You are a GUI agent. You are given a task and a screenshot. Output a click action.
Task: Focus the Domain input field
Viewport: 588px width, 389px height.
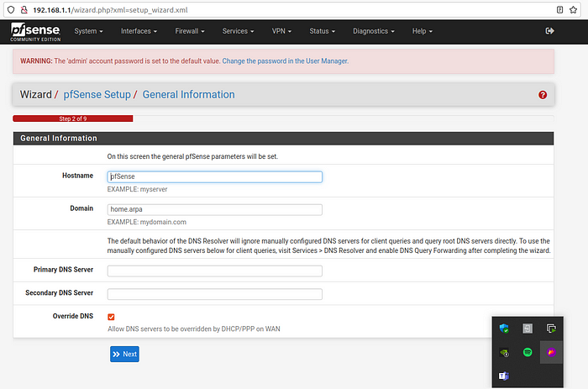point(214,210)
